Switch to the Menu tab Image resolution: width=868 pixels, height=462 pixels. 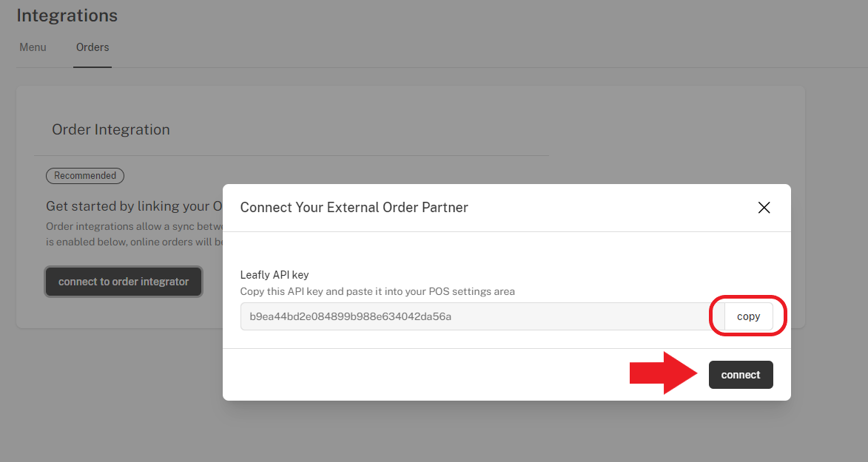pyautogui.click(x=33, y=47)
